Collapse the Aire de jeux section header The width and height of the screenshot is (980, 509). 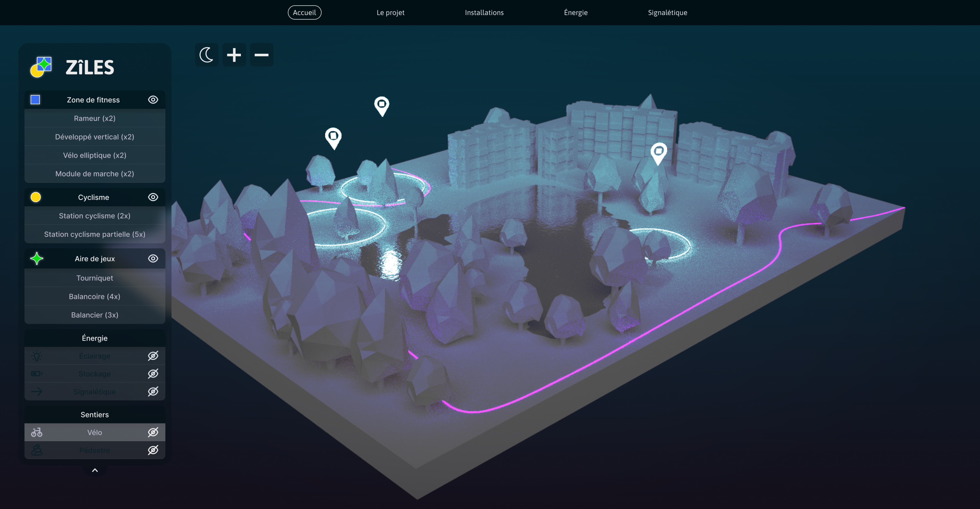(x=95, y=259)
